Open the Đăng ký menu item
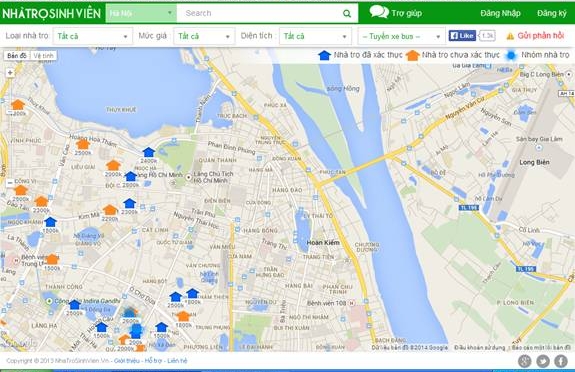Viewport: 575px width, 372px height. (552, 14)
